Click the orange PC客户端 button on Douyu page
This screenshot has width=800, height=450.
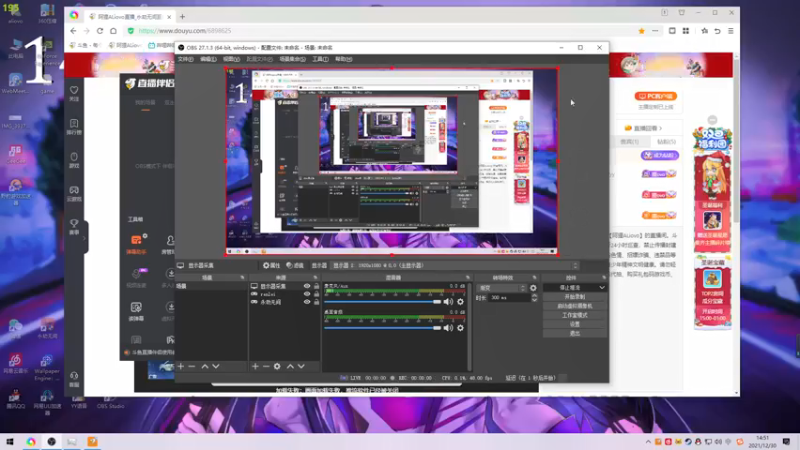click(x=656, y=96)
